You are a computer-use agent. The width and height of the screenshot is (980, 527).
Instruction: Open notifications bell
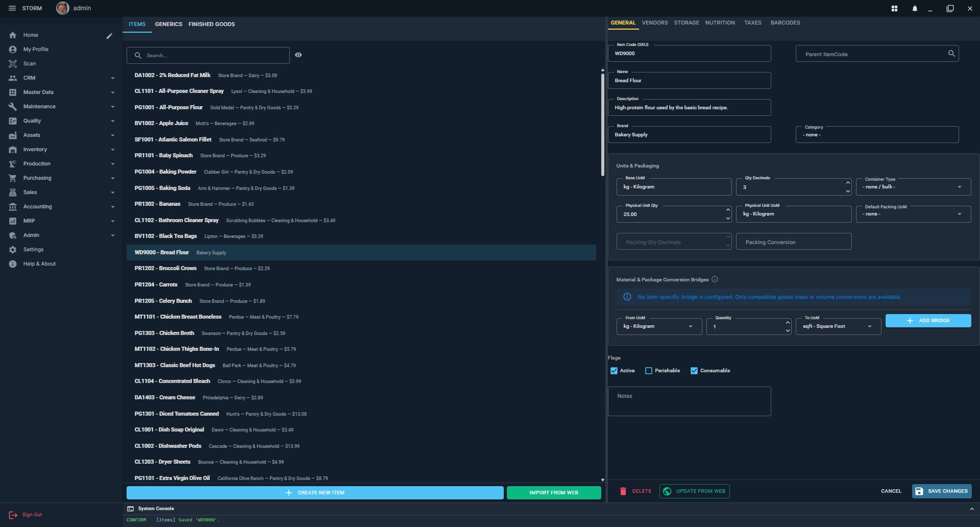click(x=915, y=9)
